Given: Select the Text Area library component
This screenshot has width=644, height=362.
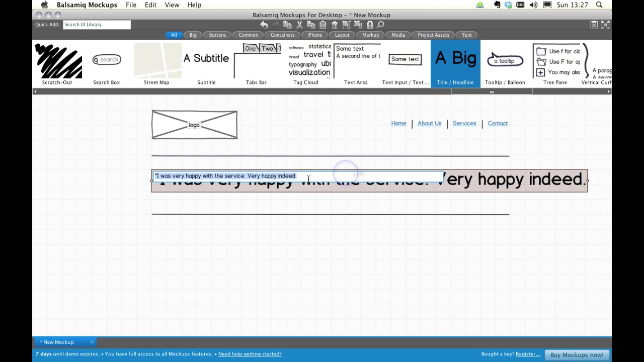Looking at the screenshot, I should pos(356,64).
